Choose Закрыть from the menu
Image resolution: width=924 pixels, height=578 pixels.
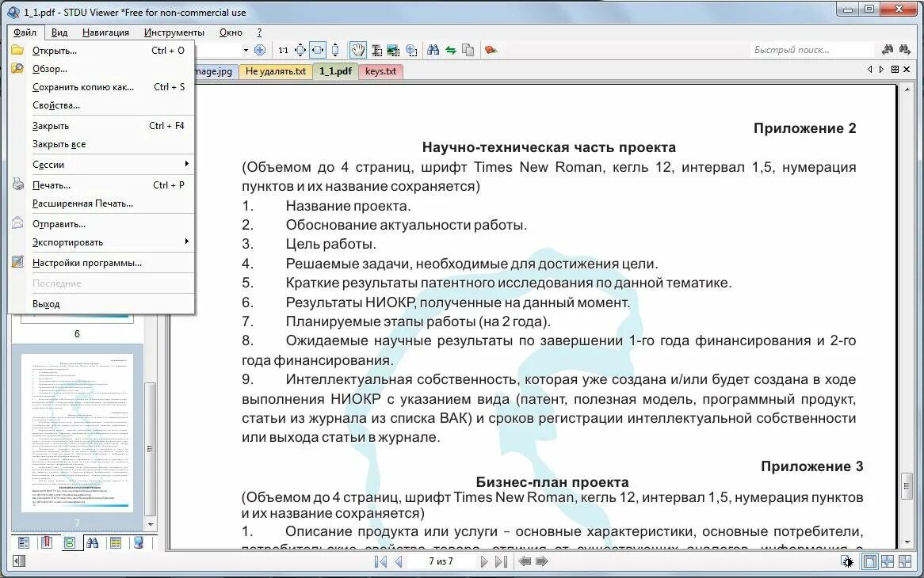pyautogui.click(x=101, y=126)
